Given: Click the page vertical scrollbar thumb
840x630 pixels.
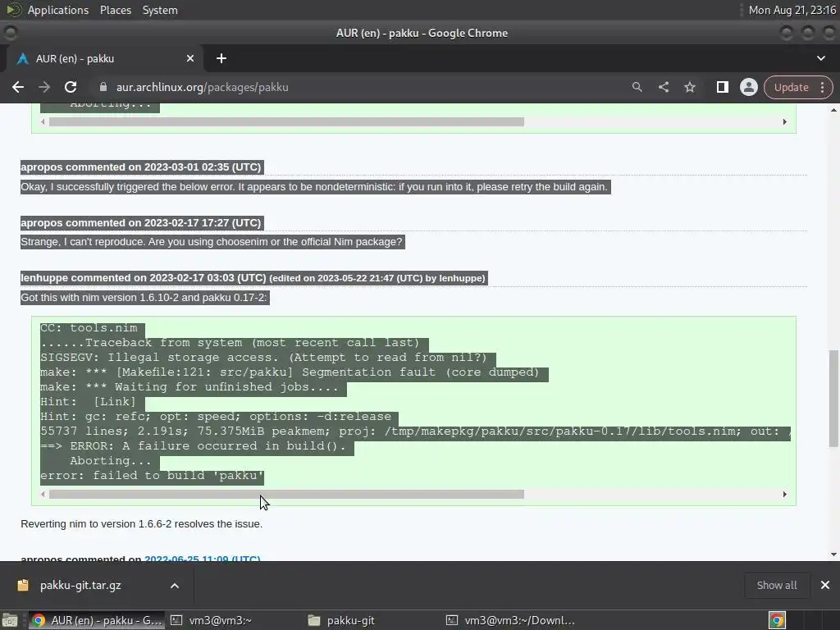Looking at the screenshot, I should click(x=833, y=398).
